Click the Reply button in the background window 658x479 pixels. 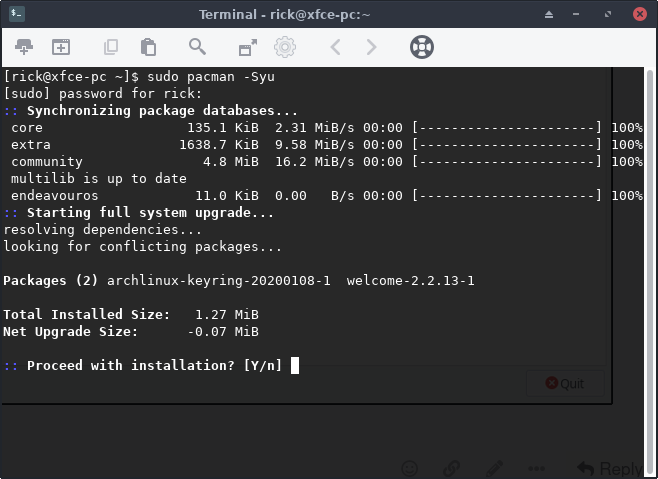click(x=610, y=468)
